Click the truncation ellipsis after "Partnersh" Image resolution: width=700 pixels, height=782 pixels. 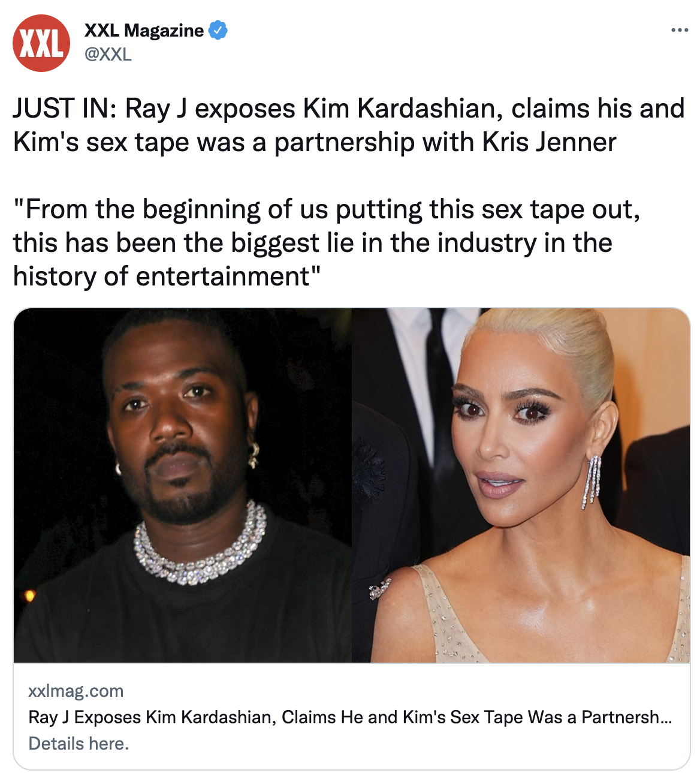pyautogui.click(x=666, y=718)
